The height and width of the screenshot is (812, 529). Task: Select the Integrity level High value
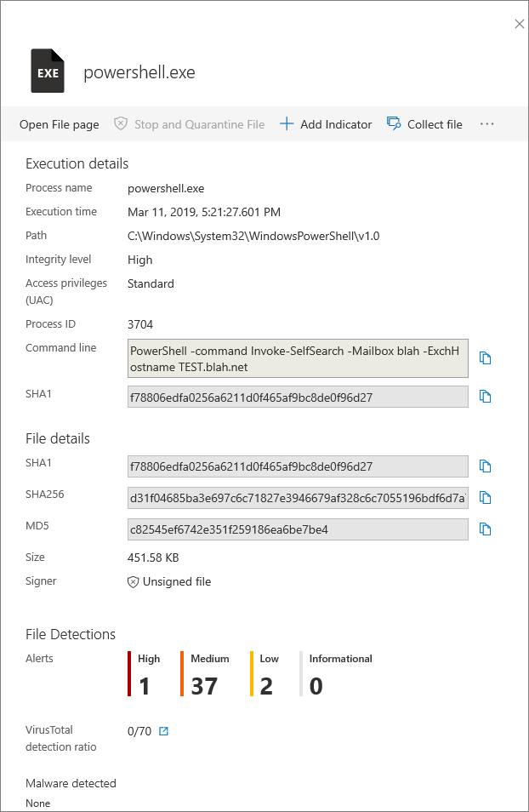point(139,260)
